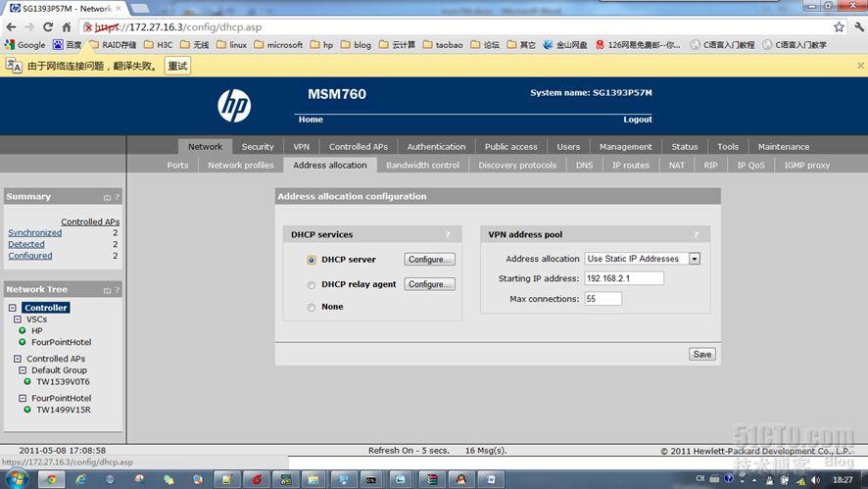Open the 百度 bookmark
The width and height of the screenshot is (868, 489).
(x=67, y=45)
